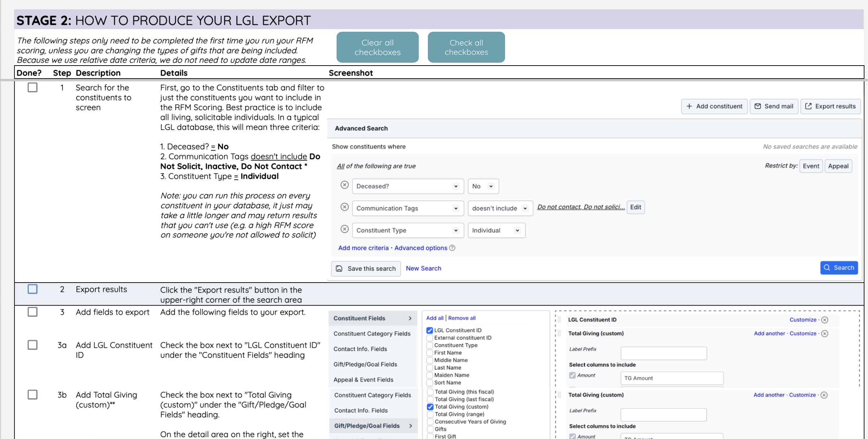Click the Export results icon button
This screenshot has height=439, width=868.
pyautogui.click(x=830, y=106)
